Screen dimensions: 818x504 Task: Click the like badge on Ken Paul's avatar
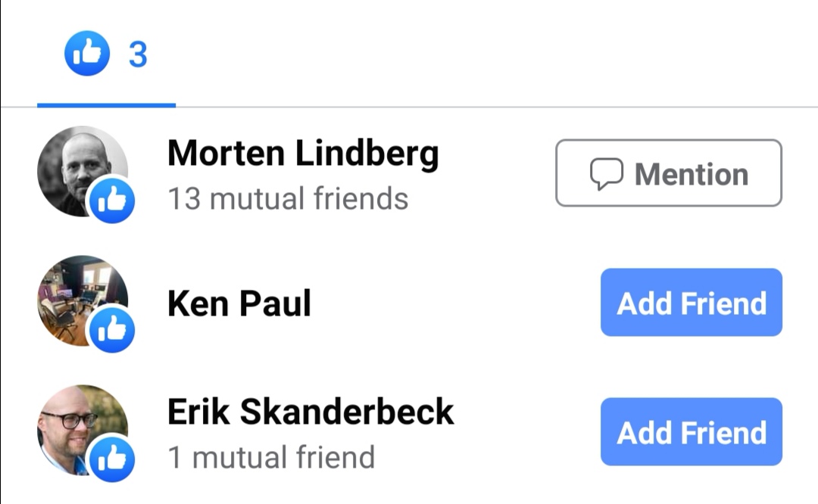(112, 330)
